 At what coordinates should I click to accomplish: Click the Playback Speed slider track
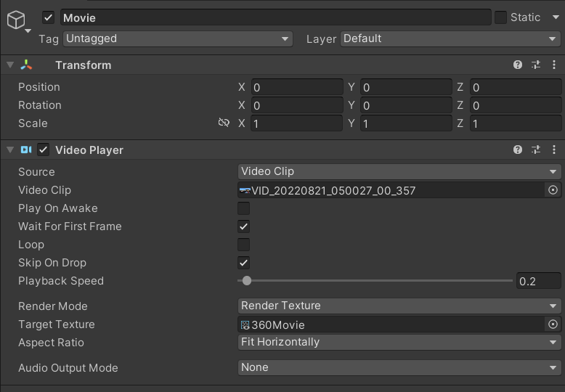(375, 281)
